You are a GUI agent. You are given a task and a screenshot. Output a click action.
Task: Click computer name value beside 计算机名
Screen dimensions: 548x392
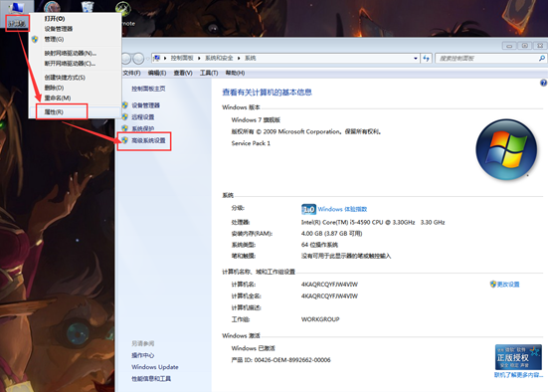click(x=329, y=285)
